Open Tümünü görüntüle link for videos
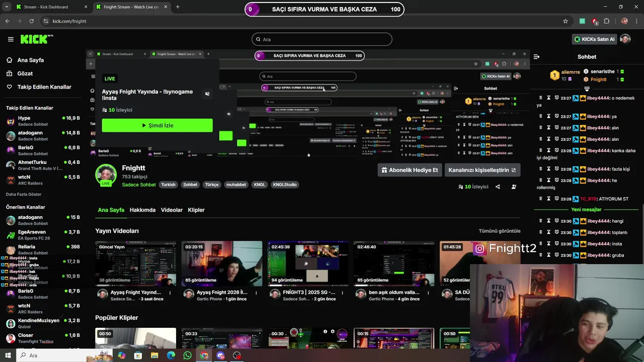The image size is (644, 362). click(500, 231)
